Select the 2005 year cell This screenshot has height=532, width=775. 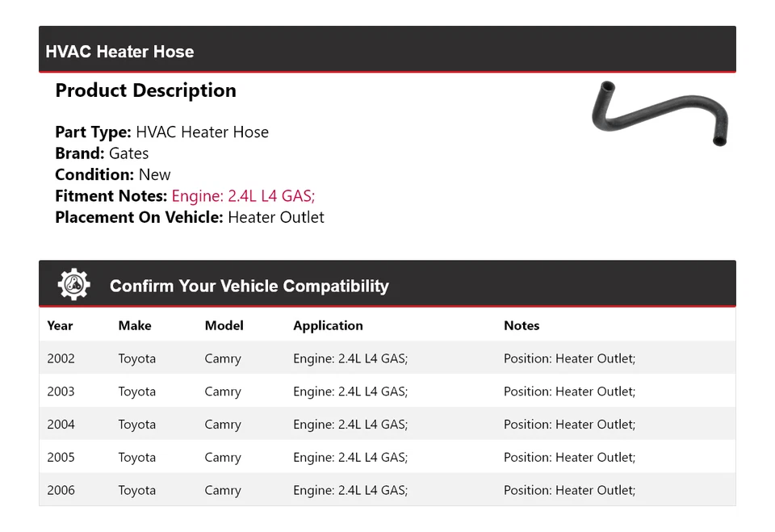pos(61,458)
